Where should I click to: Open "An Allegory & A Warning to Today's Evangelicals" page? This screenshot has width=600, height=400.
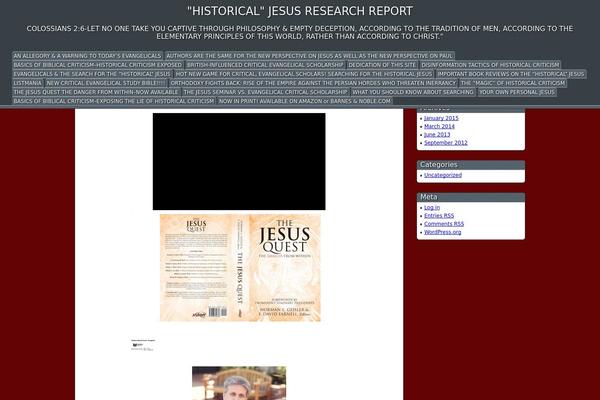[x=87, y=56]
